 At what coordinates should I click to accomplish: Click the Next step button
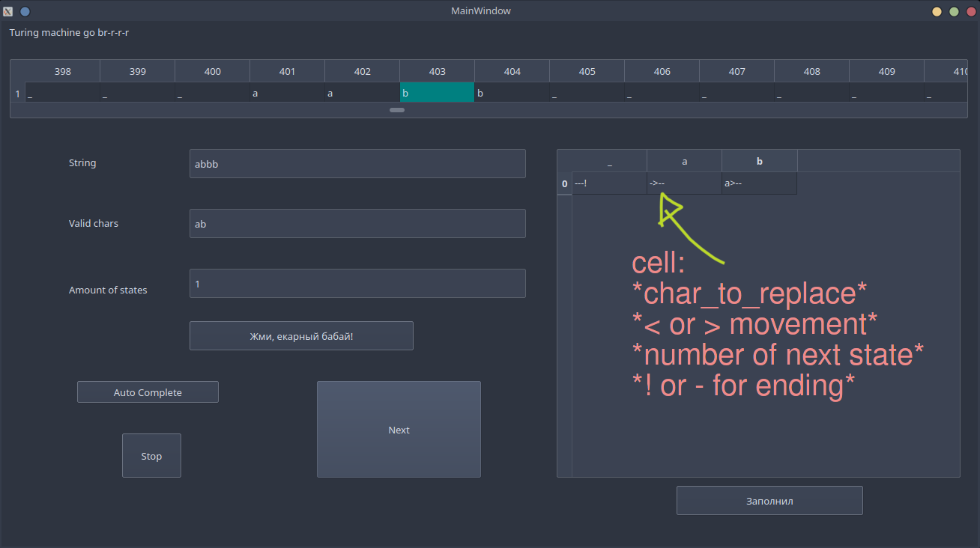tap(399, 429)
